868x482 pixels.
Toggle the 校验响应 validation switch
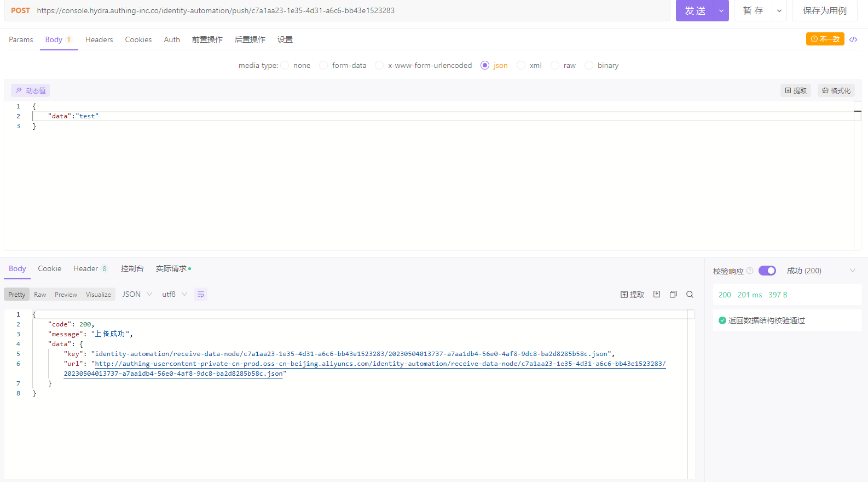[x=767, y=271]
